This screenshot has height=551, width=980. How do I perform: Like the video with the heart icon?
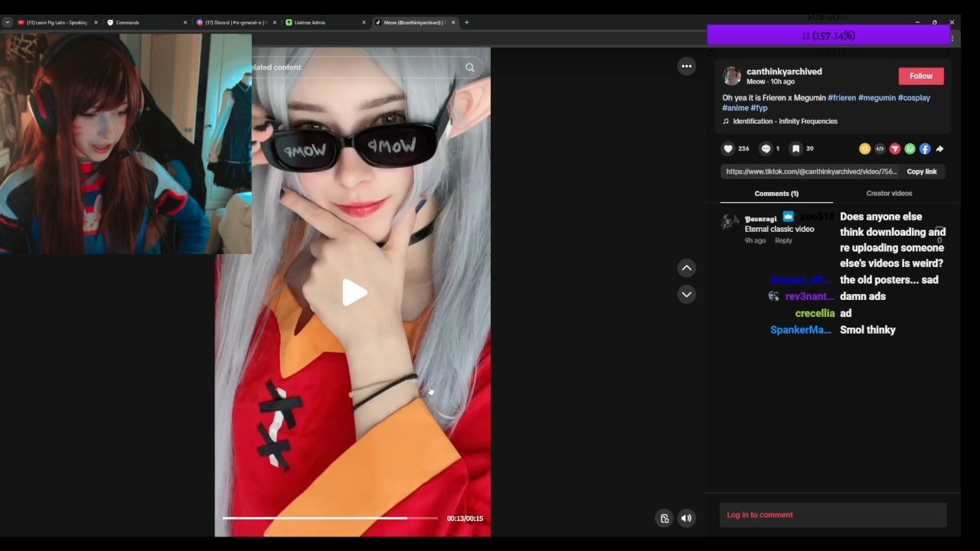pyautogui.click(x=728, y=148)
